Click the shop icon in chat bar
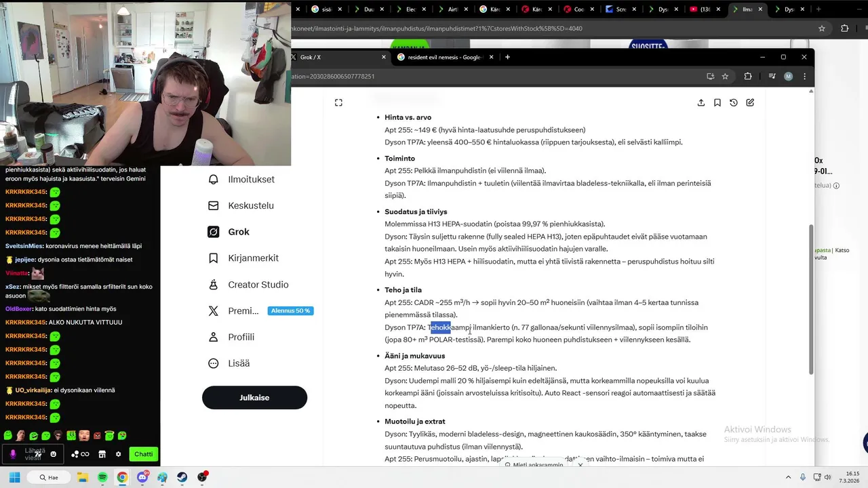Image resolution: width=868 pixels, height=488 pixels. tap(102, 454)
